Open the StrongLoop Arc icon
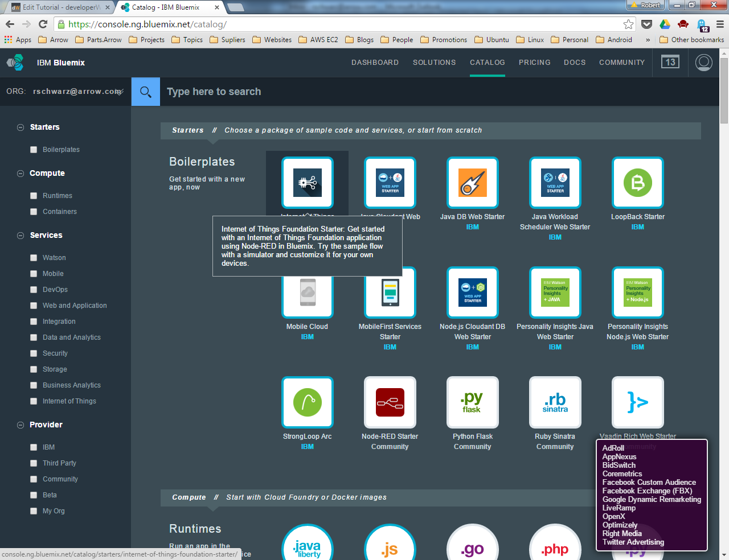This screenshot has width=729, height=560. [x=308, y=402]
